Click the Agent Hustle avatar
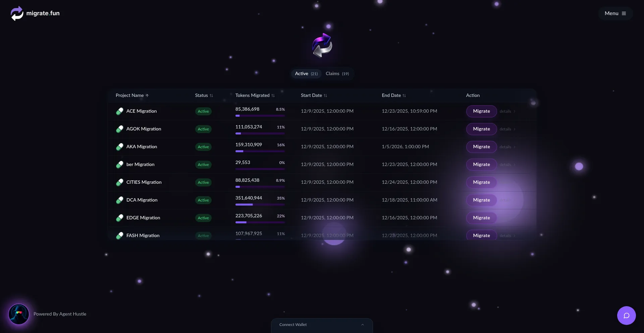This screenshot has width=644, height=333. [19, 314]
